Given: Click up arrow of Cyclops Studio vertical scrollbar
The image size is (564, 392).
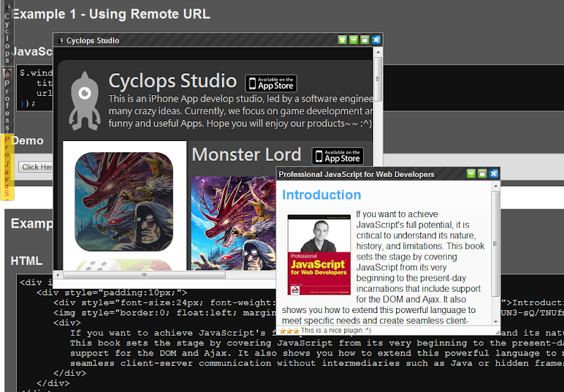Looking at the screenshot, I should coord(378,52).
